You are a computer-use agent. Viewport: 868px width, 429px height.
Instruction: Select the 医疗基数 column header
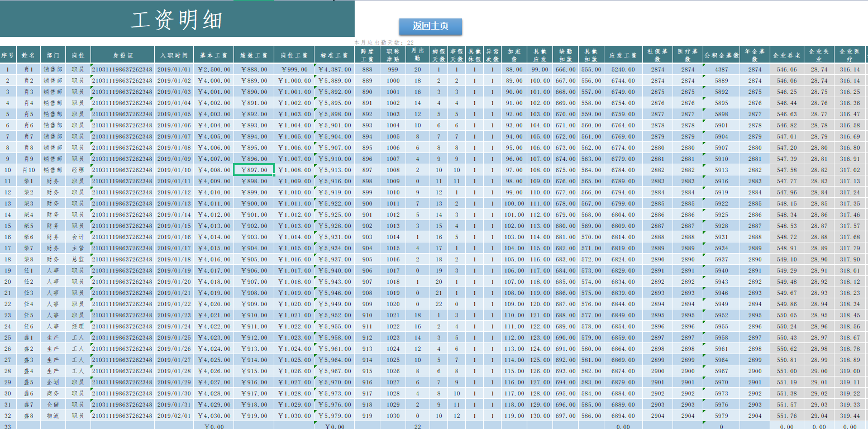688,55
